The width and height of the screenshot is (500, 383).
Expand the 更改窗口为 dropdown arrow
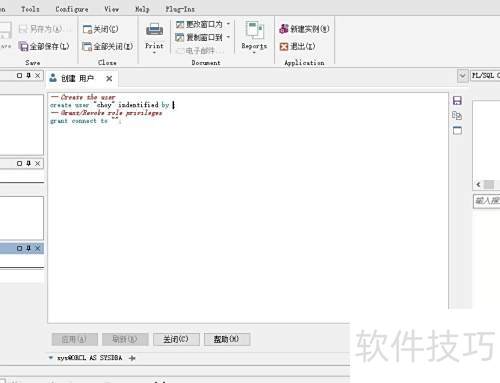[x=228, y=24]
